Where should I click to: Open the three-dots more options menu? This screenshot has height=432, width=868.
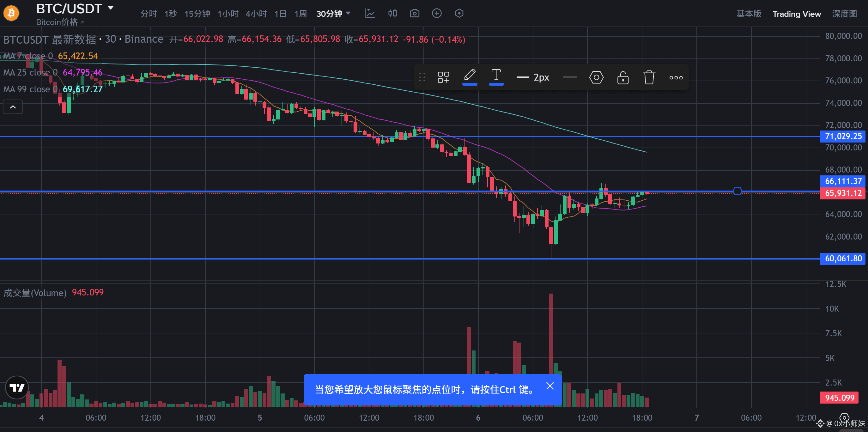676,77
